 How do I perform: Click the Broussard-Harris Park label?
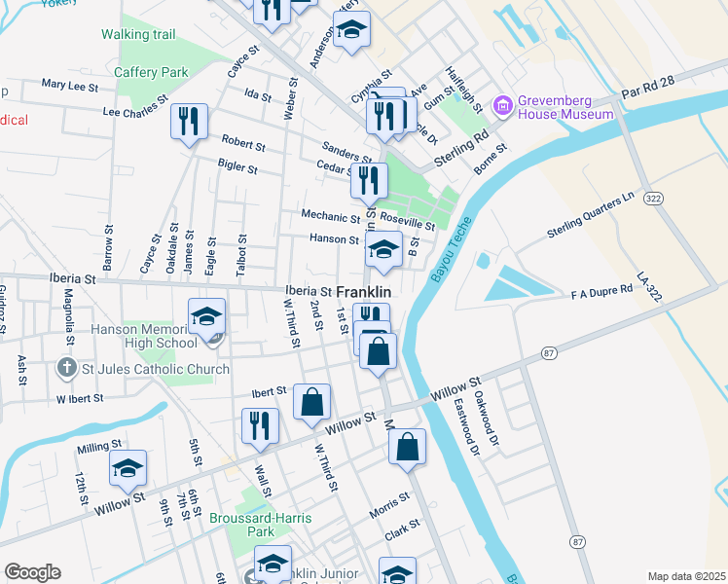pos(261,525)
